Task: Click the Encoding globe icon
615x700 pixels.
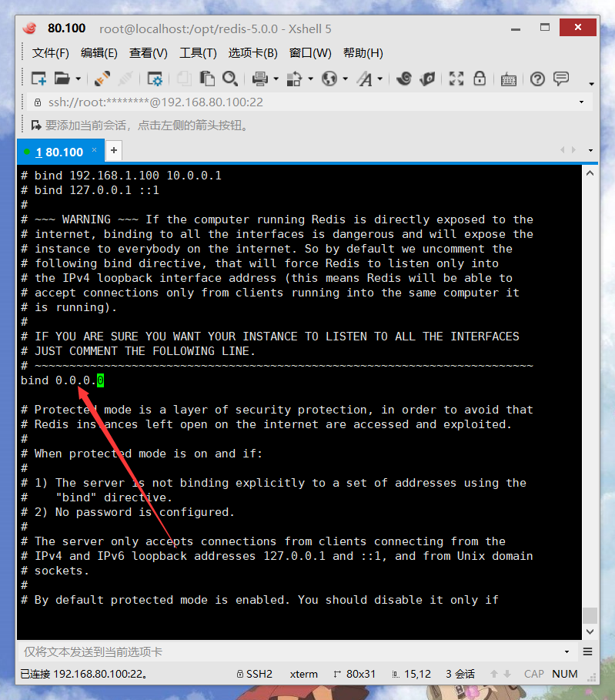Action: 329,79
